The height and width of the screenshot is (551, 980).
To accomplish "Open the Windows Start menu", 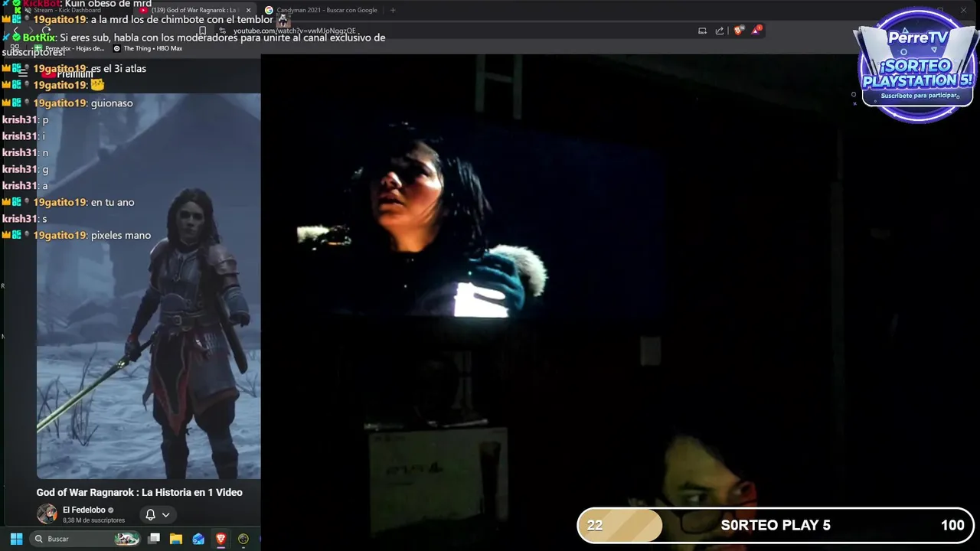I will coord(16,539).
